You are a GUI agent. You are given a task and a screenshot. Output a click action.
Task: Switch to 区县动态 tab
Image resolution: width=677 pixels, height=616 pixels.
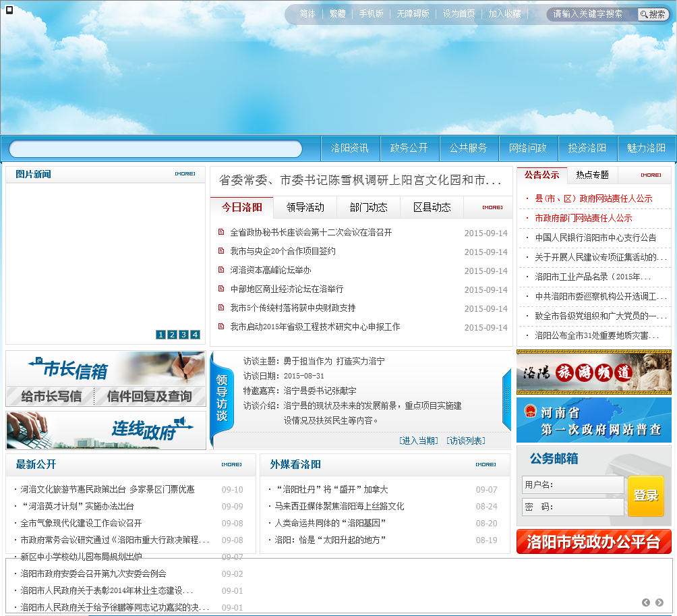coord(432,207)
